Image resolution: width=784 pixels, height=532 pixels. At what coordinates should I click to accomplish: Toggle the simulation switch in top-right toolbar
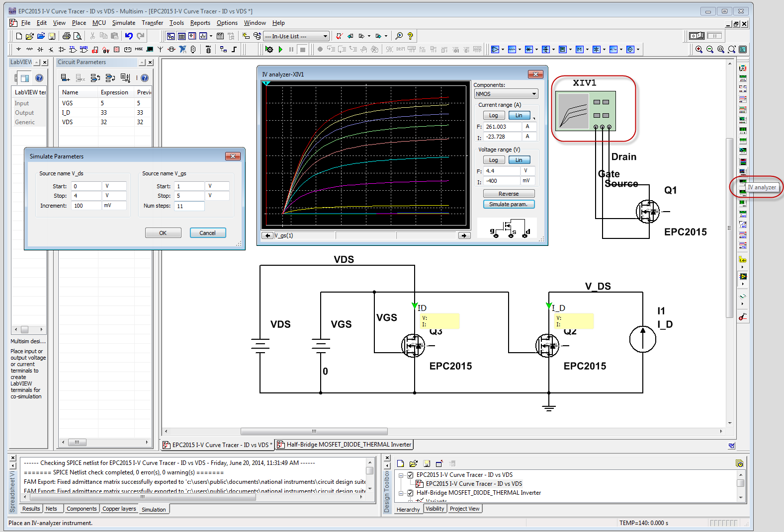point(697,36)
